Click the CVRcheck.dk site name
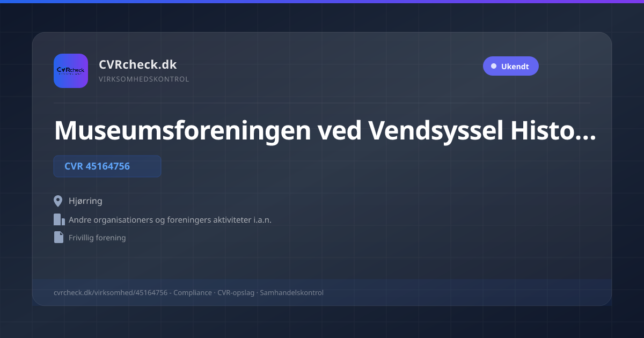The image size is (644, 338). [x=137, y=64]
